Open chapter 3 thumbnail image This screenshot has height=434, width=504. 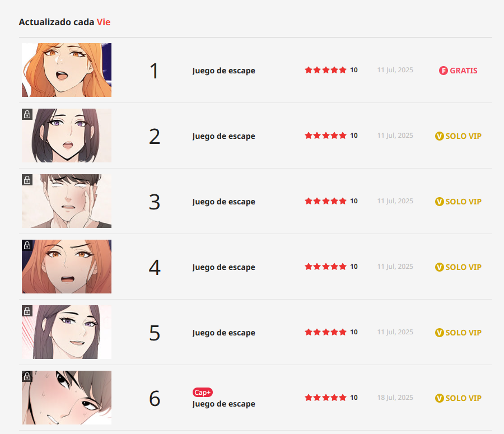coord(67,201)
